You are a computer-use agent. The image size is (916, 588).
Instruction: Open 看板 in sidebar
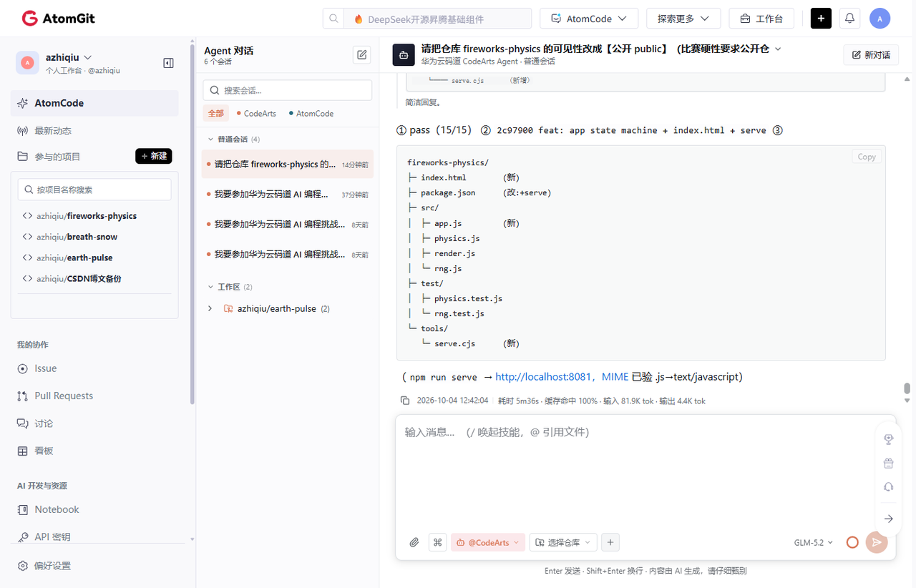pyautogui.click(x=94, y=451)
